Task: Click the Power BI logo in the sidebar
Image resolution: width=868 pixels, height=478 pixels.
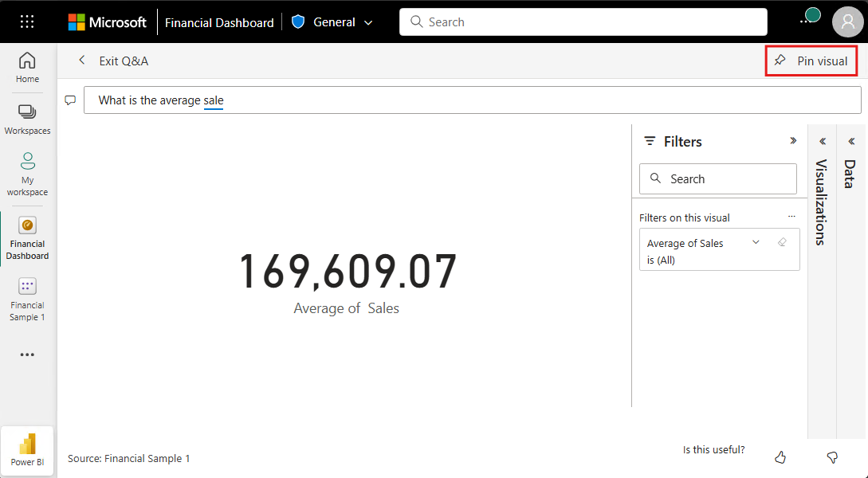Action: (26, 450)
